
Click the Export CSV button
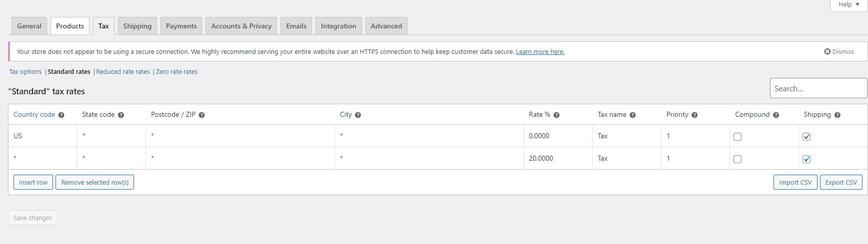[x=840, y=182]
